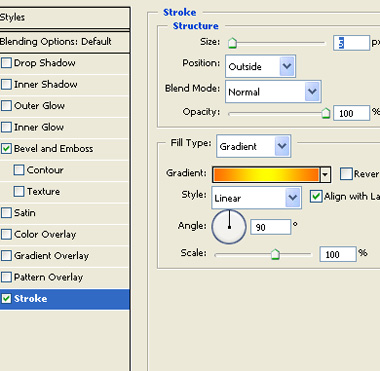Click the orange-yellow gradient swatch

coord(266,175)
